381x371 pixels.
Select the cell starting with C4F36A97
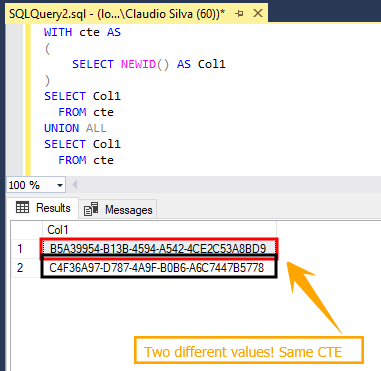point(159,268)
